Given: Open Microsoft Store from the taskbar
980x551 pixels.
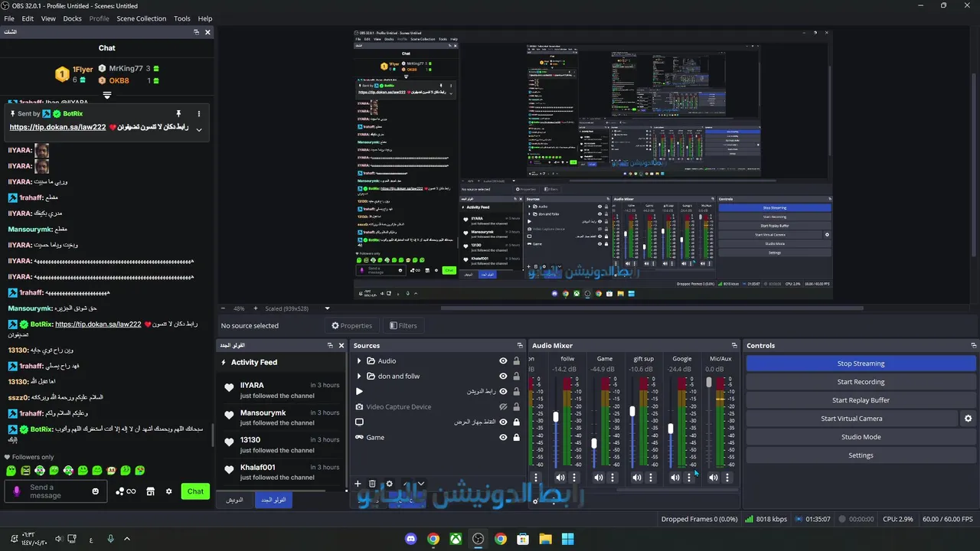Looking at the screenshot, I should click(523, 539).
